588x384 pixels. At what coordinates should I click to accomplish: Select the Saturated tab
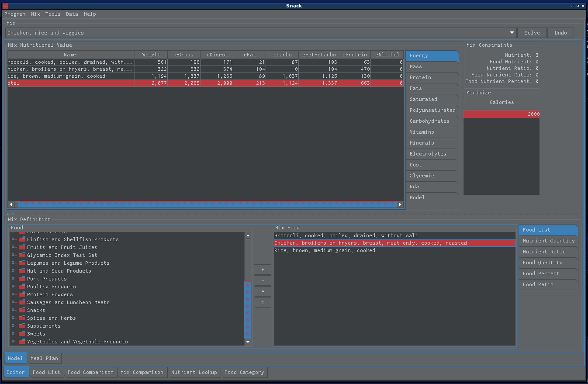(432, 100)
